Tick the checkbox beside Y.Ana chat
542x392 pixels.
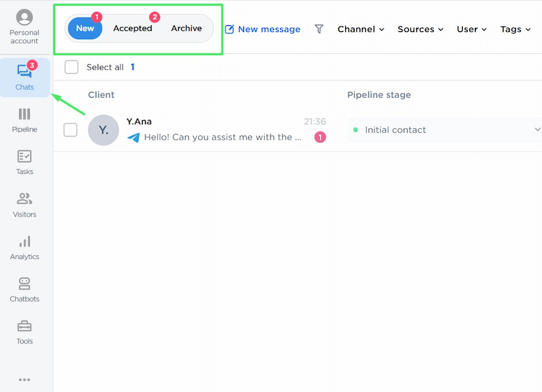[70, 130]
